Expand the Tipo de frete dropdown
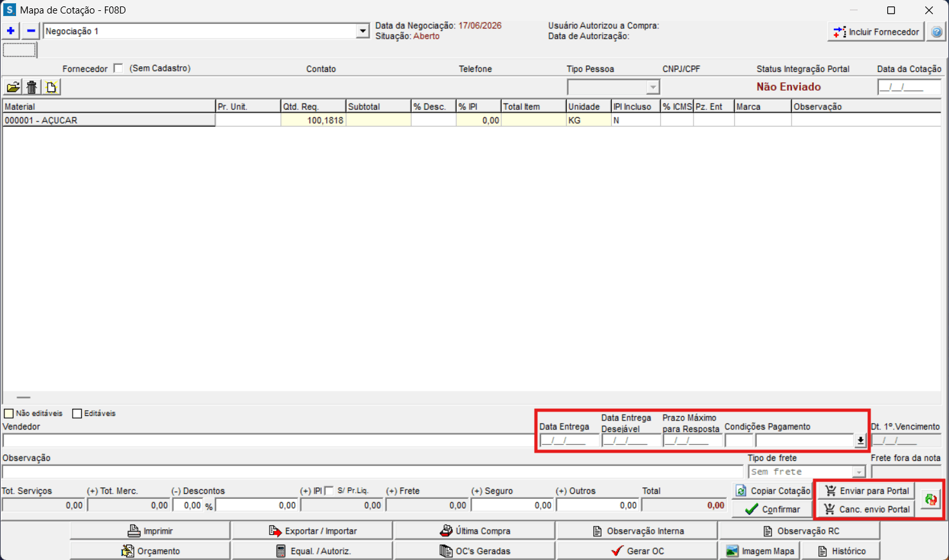 (x=859, y=472)
